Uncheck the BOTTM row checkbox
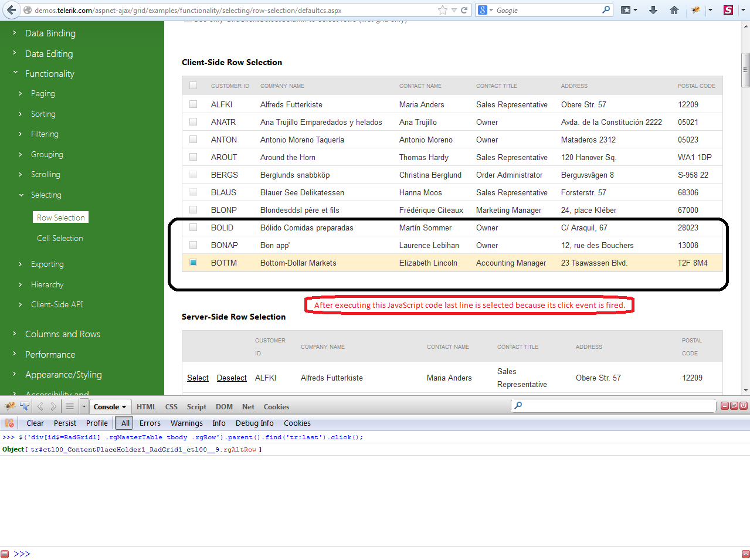Image resolution: width=750 pixels, height=560 pixels. pos(193,263)
